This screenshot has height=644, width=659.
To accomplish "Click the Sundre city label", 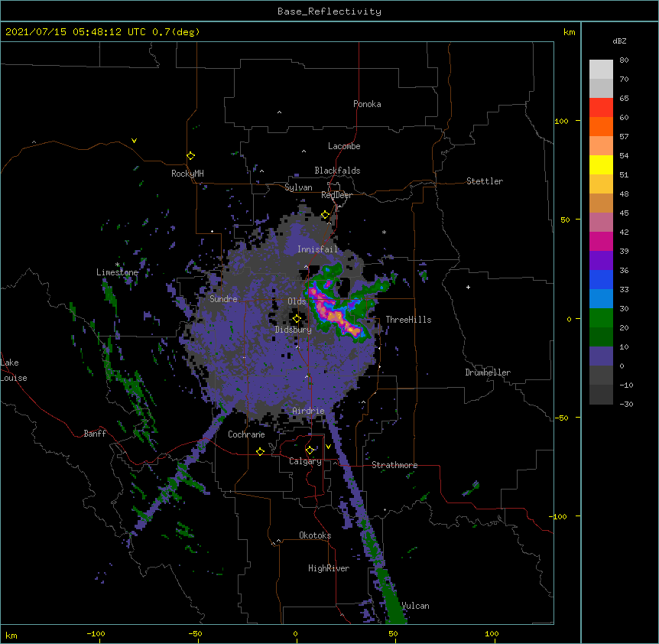I will [223, 299].
